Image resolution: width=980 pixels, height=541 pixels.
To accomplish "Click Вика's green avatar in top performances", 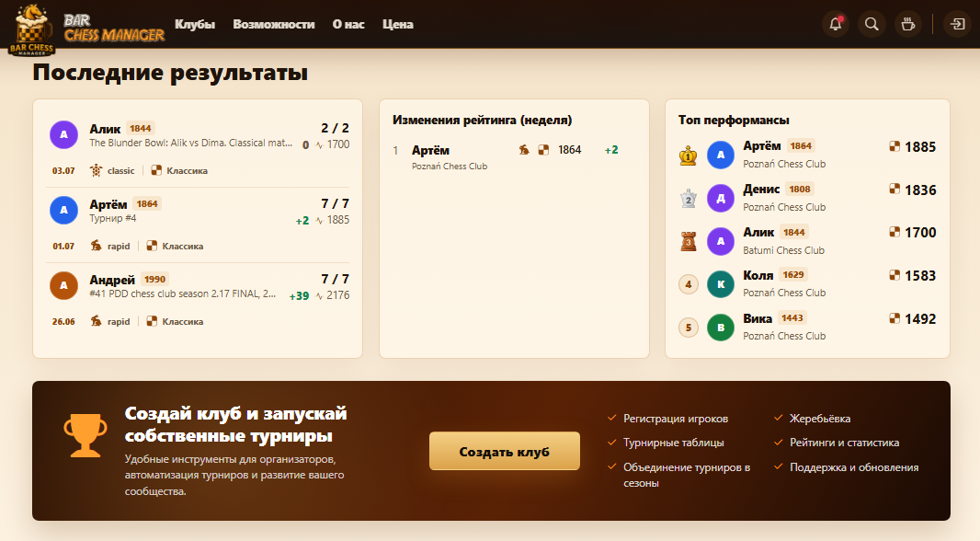I will (721, 328).
